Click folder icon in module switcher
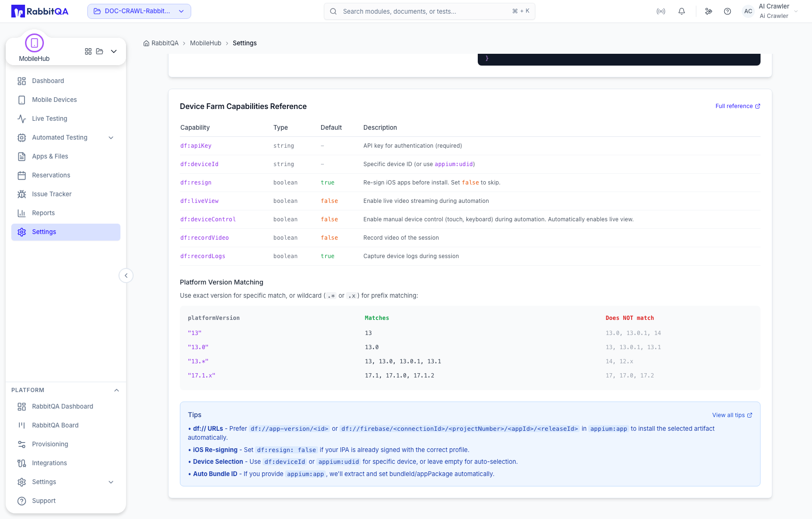 point(100,51)
